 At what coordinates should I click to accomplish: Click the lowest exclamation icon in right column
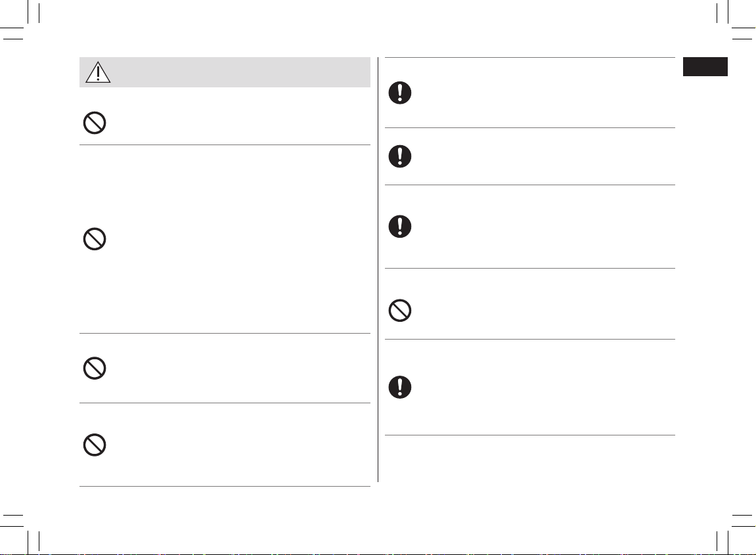point(400,388)
